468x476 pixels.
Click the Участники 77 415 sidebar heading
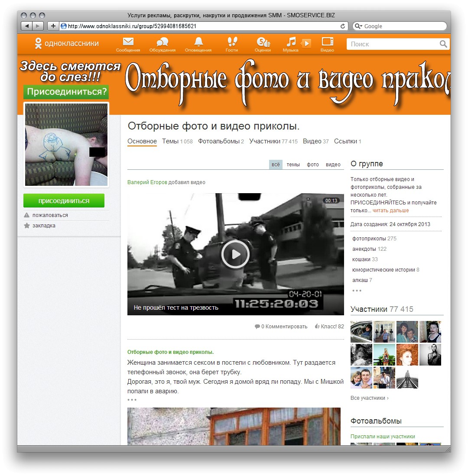pyautogui.click(x=382, y=309)
